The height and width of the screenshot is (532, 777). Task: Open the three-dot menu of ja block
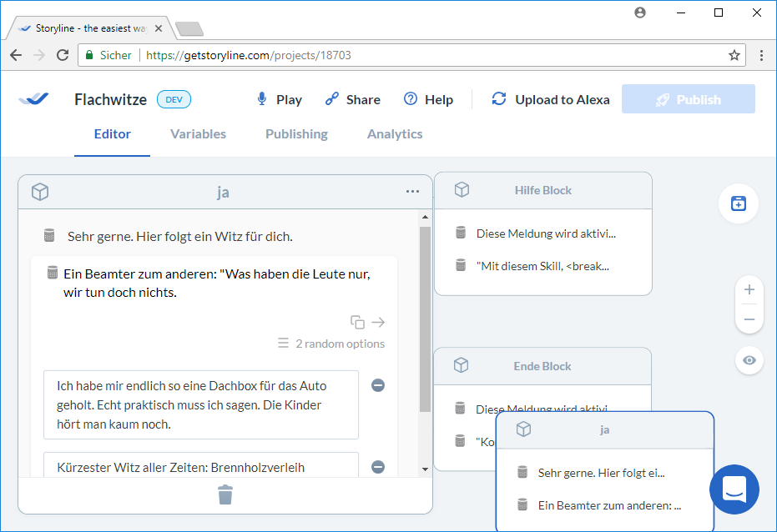(x=412, y=192)
